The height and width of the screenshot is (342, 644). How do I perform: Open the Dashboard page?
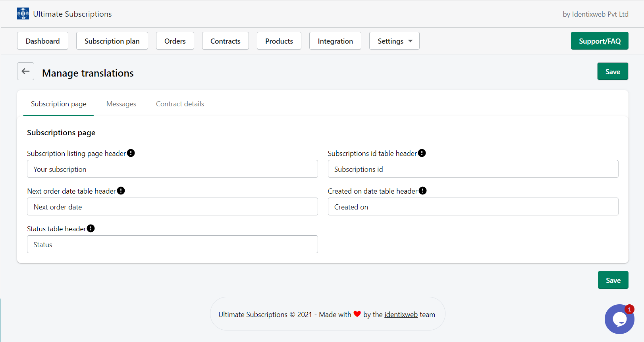click(x=42, y=41)
